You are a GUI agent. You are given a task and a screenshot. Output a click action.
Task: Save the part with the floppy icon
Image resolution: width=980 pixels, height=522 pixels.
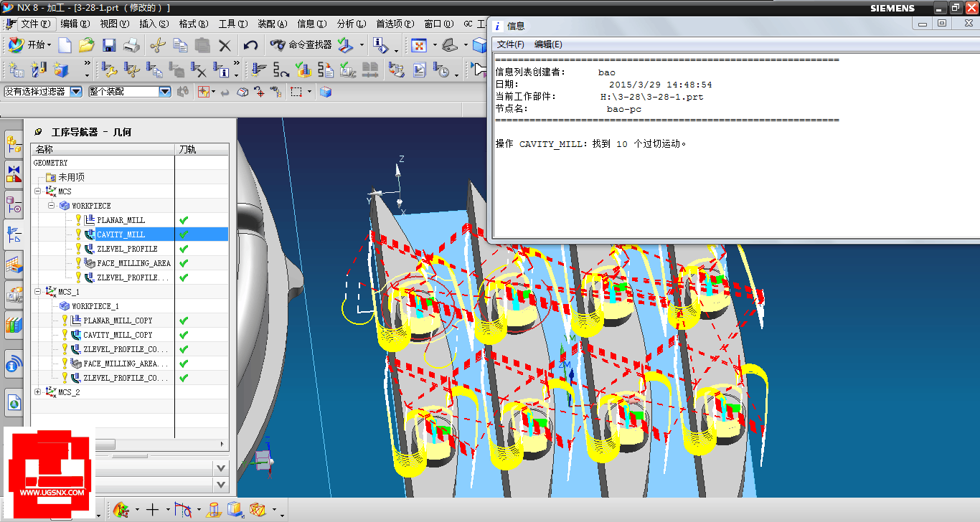[109, 45]
